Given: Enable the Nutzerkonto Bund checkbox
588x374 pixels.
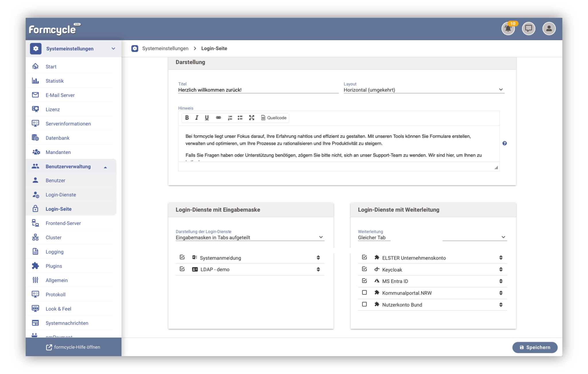Looking at the screenshot, I should pos(364,304).
